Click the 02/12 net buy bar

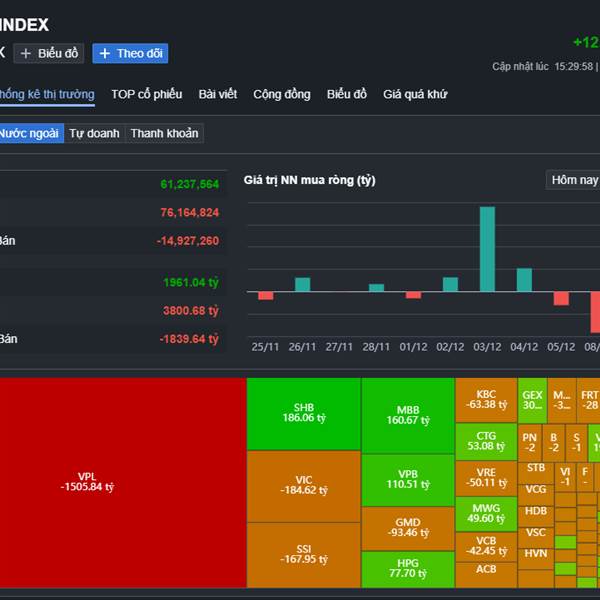click(450, 284)
